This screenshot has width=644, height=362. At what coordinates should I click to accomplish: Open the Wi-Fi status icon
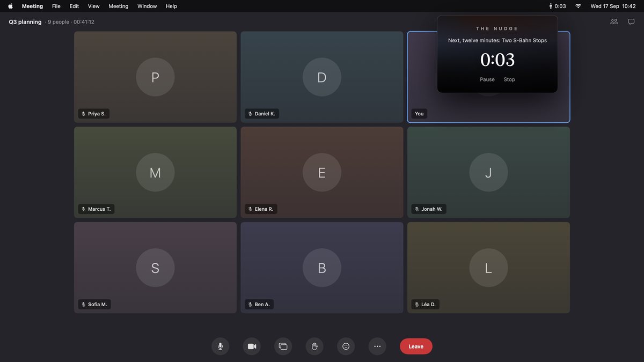click(578, 6)
